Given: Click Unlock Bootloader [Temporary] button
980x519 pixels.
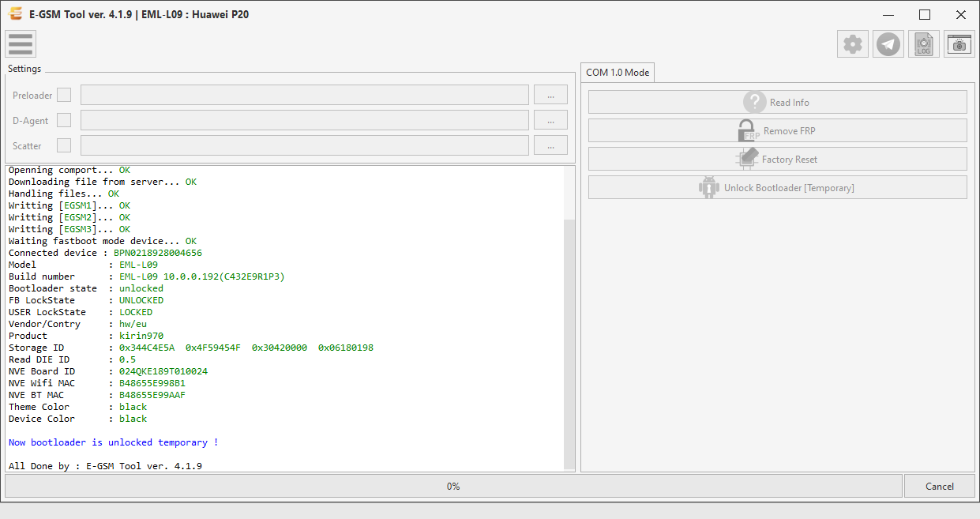Looking at the screenshot, I should click(x=778, y=187).
